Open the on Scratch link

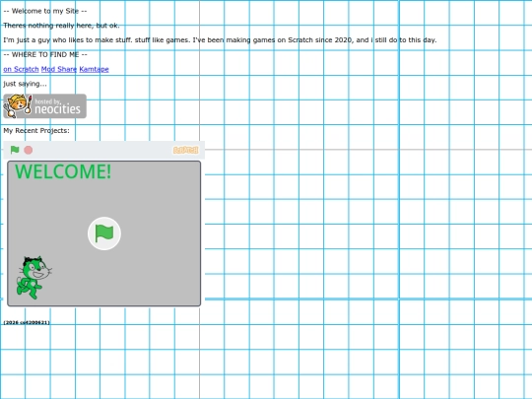[21, 69]
